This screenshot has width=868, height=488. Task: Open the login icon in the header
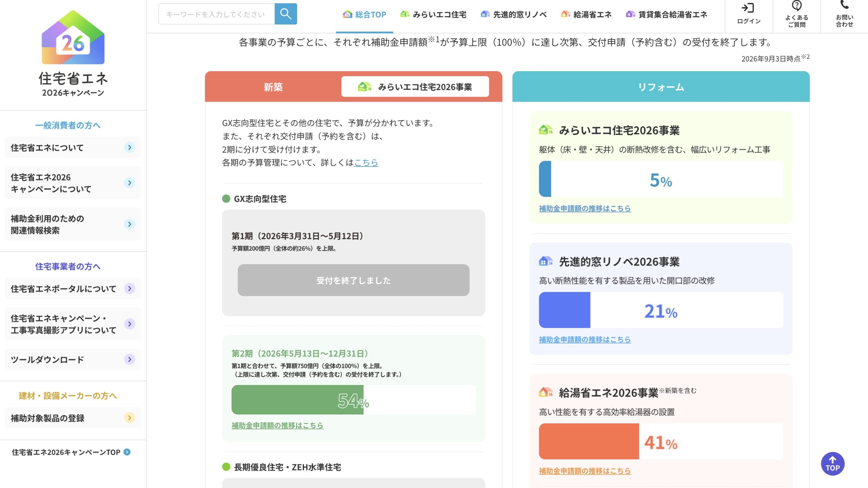coord(748,8)
